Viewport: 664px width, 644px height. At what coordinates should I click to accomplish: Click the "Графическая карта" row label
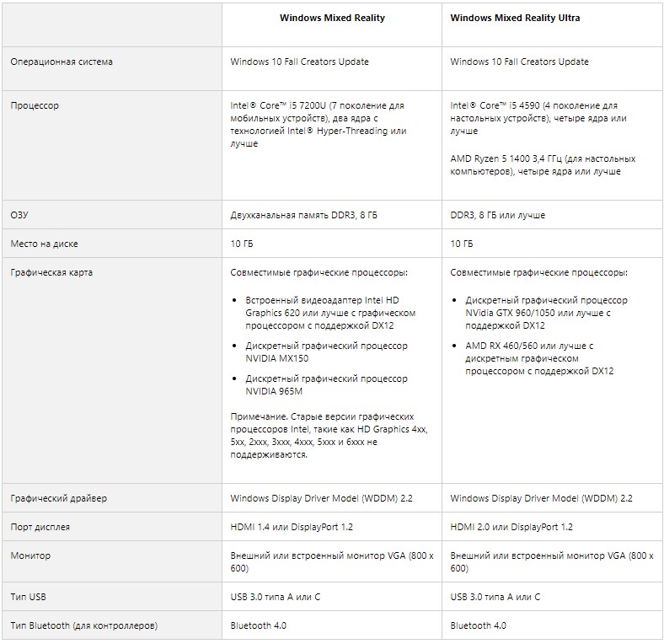pyautogui.click(x=51, y=273)
